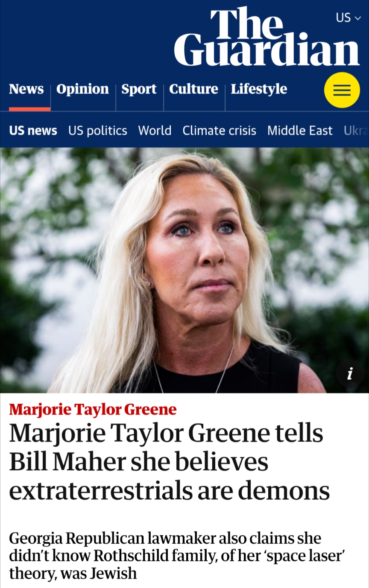Viewport: 369px width, 588px height.
Task: Open Climate crisis subsection link
Action: [220, 131]
